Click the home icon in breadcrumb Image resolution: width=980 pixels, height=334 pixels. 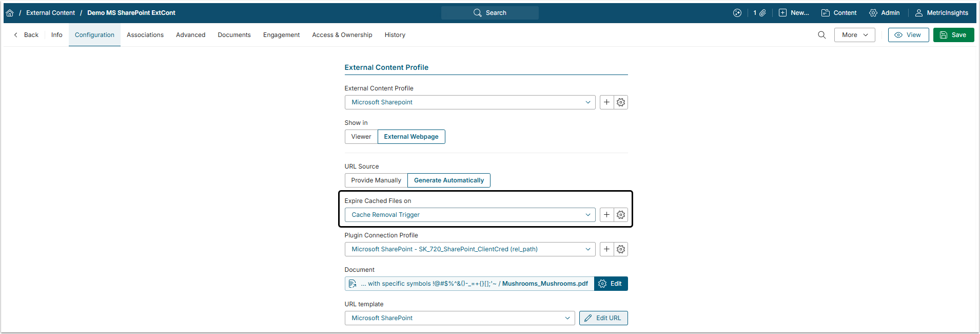point(10,13)
